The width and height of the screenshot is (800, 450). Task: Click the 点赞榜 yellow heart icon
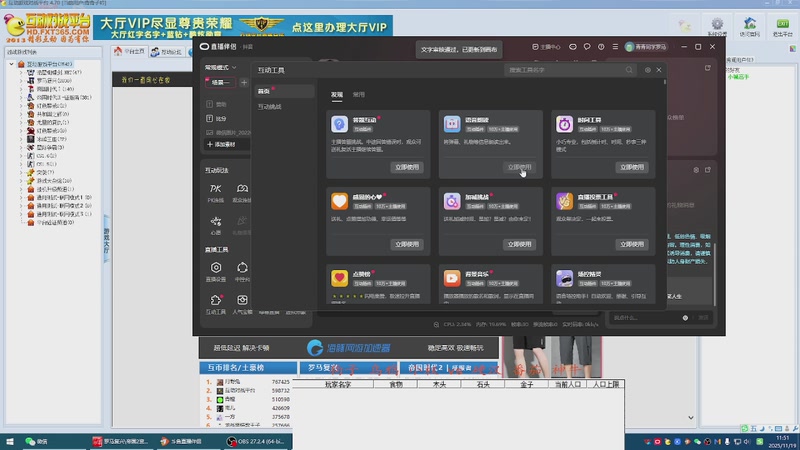(x=339, y=278)
